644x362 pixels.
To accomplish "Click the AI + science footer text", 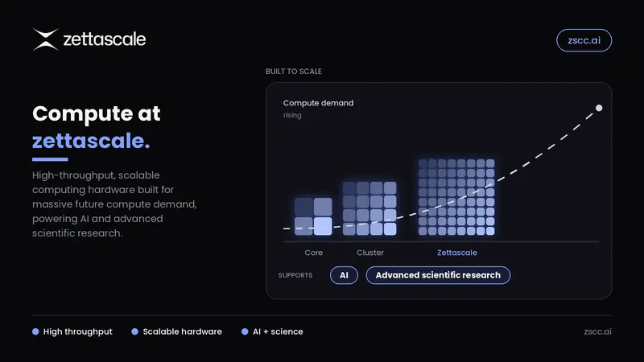I will pyautogui.click(x=278, y=331).
